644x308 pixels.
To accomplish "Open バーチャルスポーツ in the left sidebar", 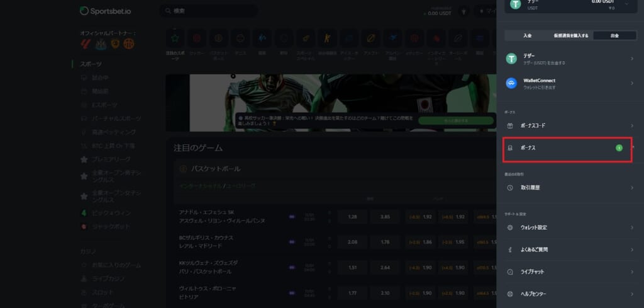I will (x=116, y=118).
